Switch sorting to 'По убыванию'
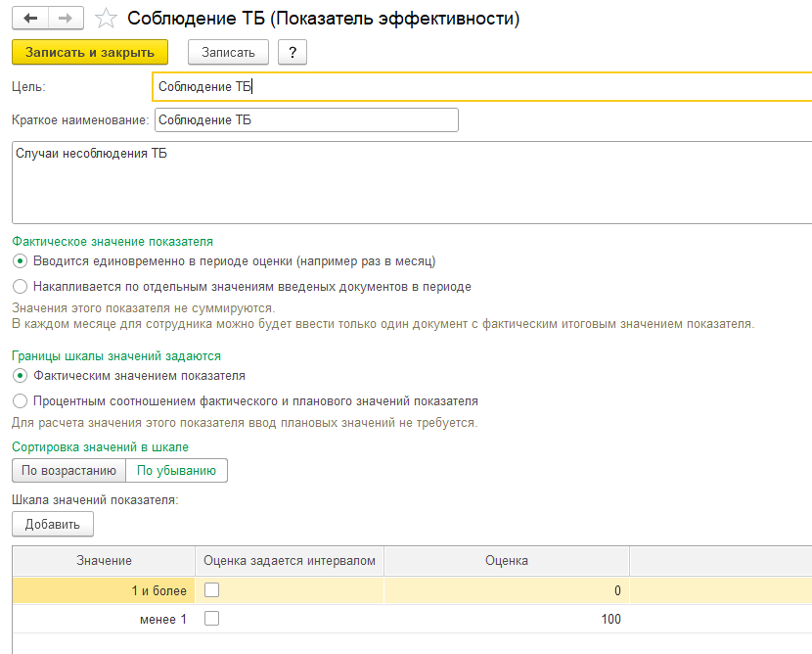This screenshot has height=654, width=812. pyautogui.click(x=176, y=471)
